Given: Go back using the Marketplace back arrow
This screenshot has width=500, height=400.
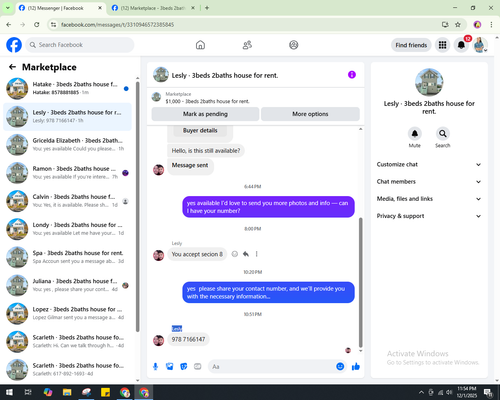Looking at the screenshot, I should [x=12, y=67].
